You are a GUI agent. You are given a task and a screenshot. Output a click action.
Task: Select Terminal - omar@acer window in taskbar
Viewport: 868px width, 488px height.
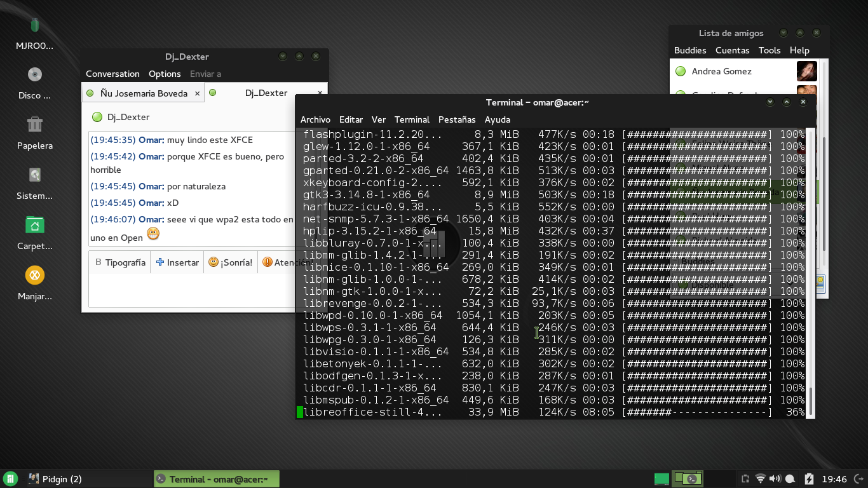(217, 479)
